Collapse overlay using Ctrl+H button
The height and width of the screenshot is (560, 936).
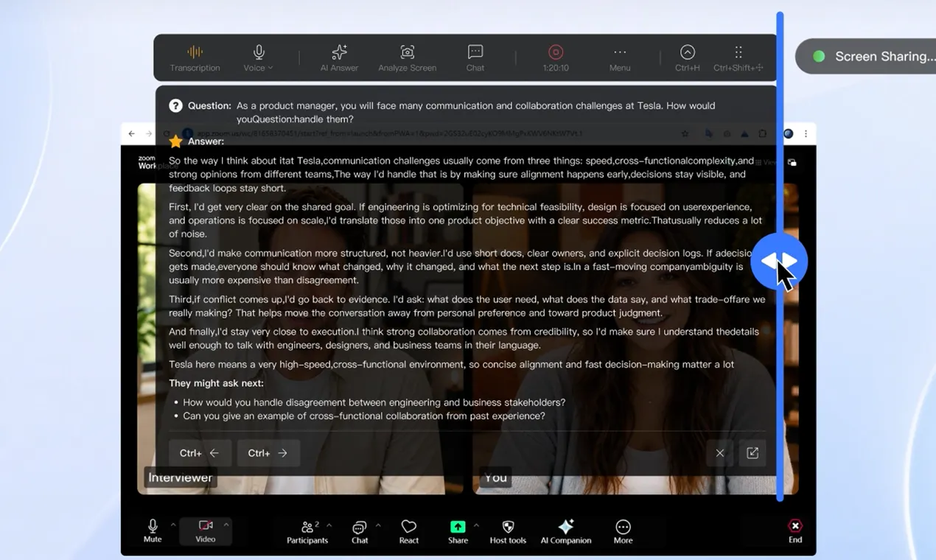point(688,57)
